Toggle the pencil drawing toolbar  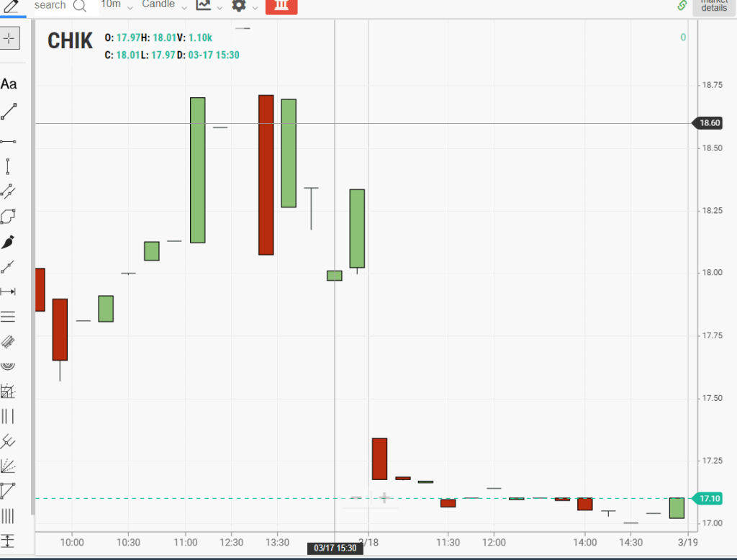pos(12,6)
